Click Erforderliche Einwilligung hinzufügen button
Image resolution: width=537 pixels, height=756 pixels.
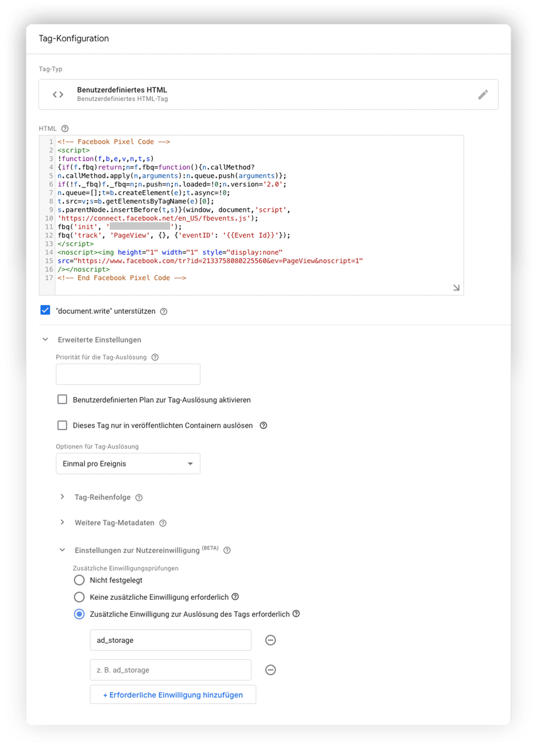pyautogui.click(x=173, y=695)
